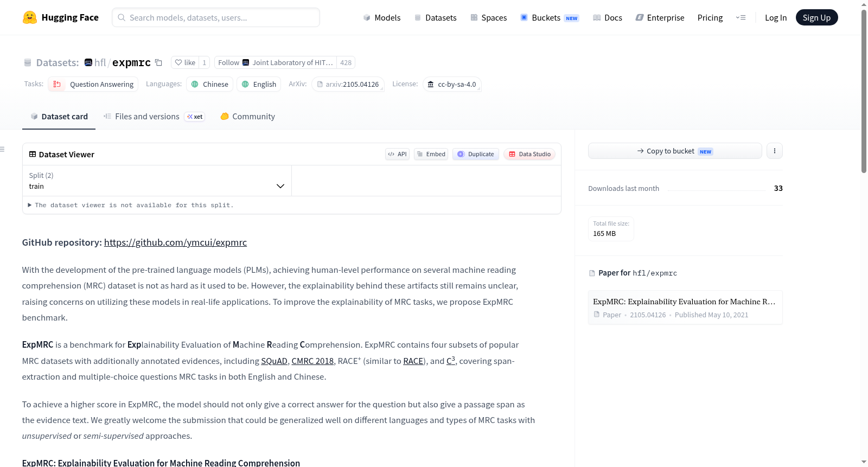Click the Hugging Face logo icon
Screen dimensions: 868x467
[30, 17]
